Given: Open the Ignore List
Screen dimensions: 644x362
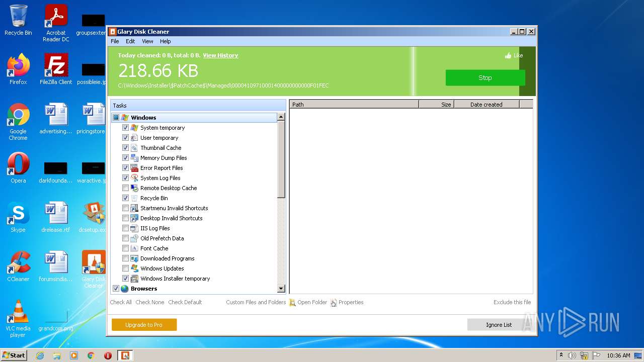Looking at the screenshot, I should (499, 325).
